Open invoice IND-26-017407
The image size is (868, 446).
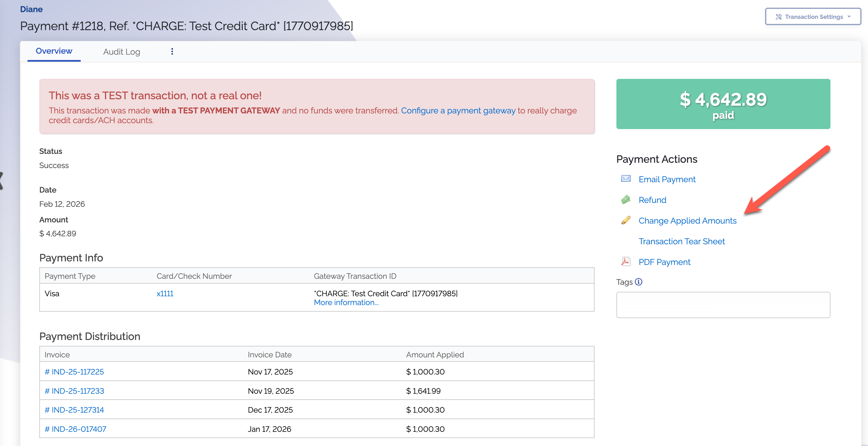(x=75, y=429)
